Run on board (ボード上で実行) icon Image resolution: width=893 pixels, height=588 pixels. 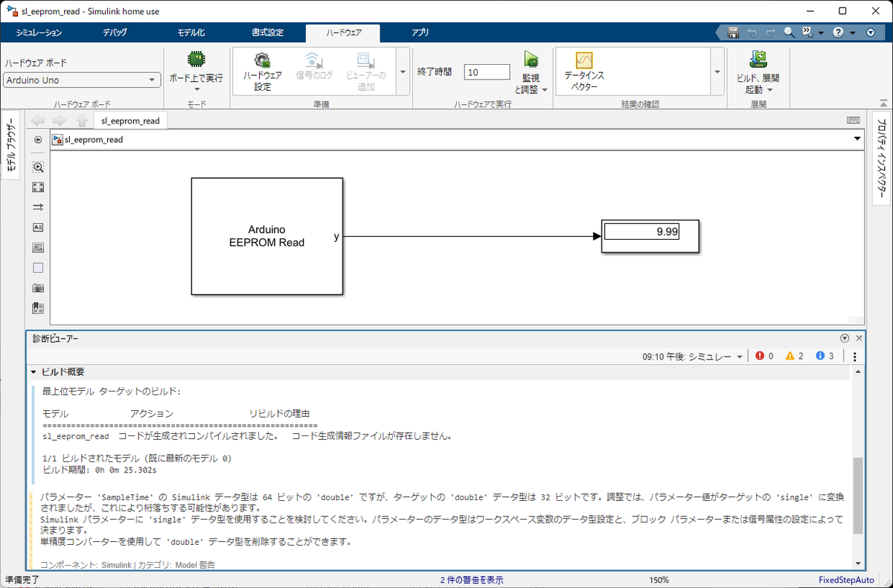tap(196, 60)
